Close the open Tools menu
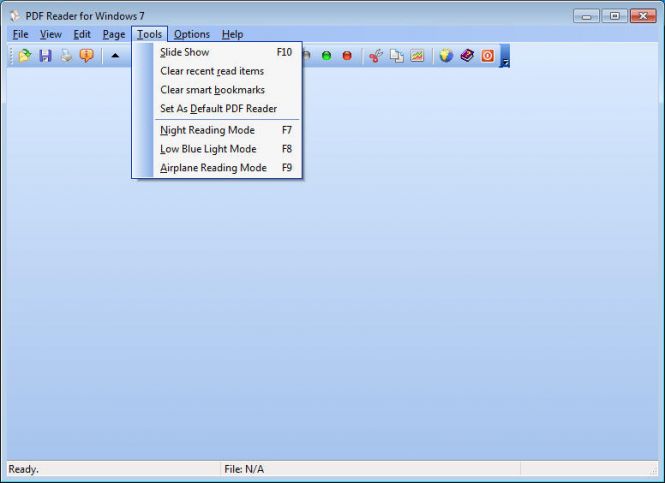665x483 pixels. tap(149, 34)
